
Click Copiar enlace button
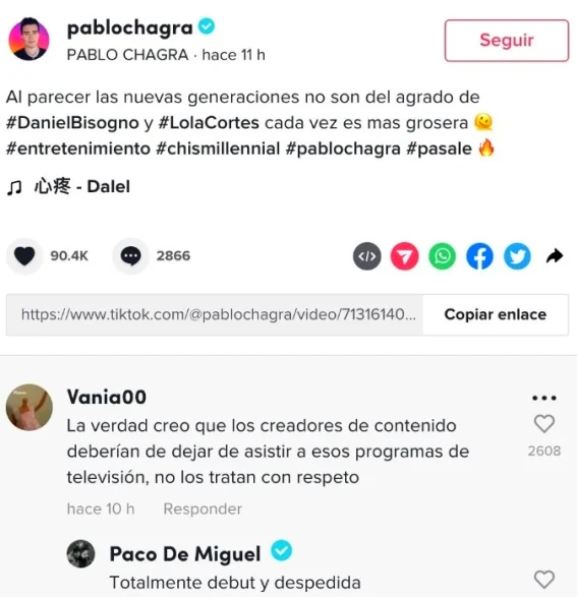point(495,315)
